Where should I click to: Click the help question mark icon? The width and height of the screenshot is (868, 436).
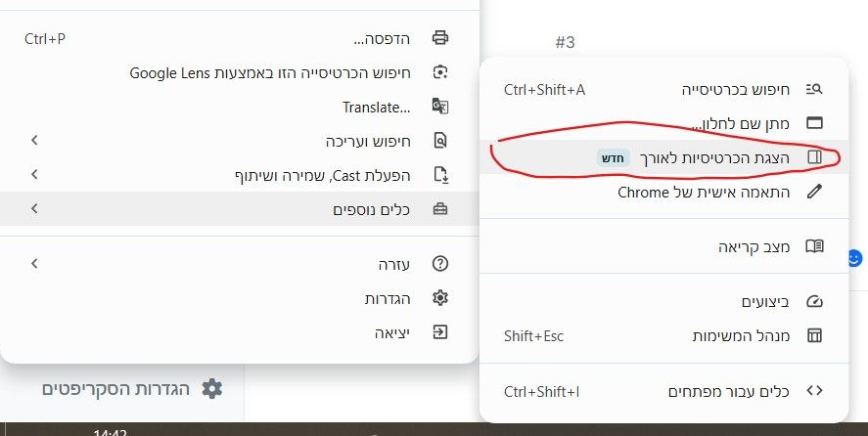point(440,264)
